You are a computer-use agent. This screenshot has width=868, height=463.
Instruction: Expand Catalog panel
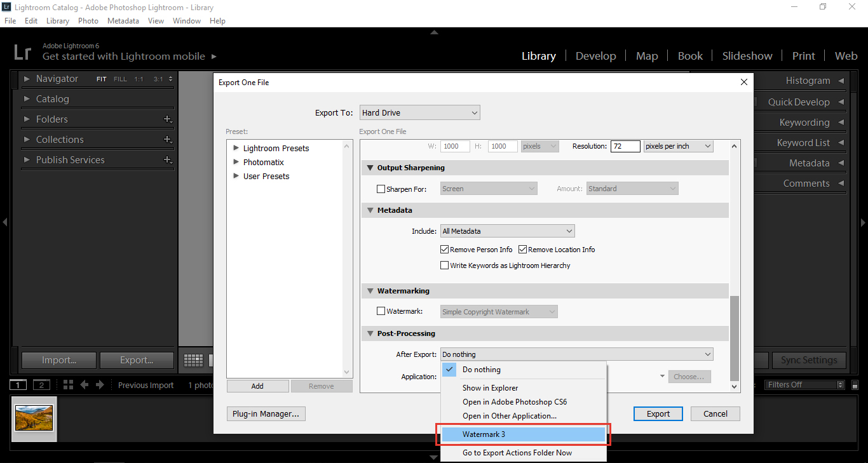pyautogui.click(x=27, y=99)
